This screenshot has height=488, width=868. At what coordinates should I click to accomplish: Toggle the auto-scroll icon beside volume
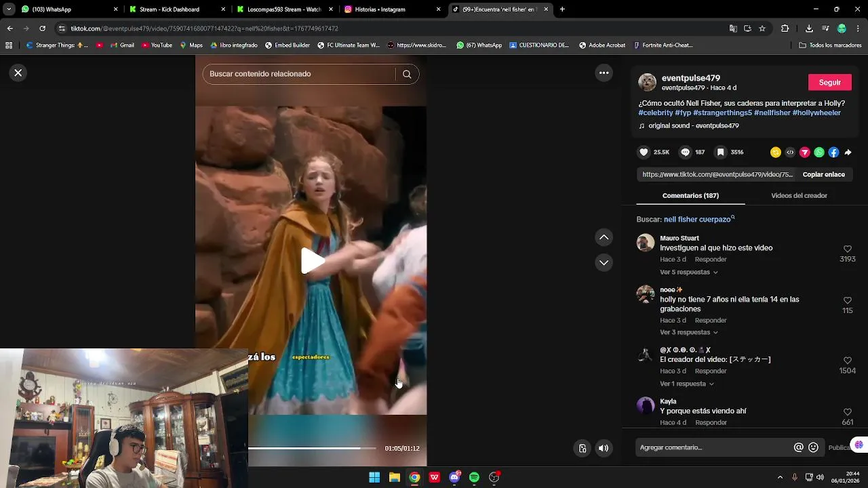(x=582, y=448)
